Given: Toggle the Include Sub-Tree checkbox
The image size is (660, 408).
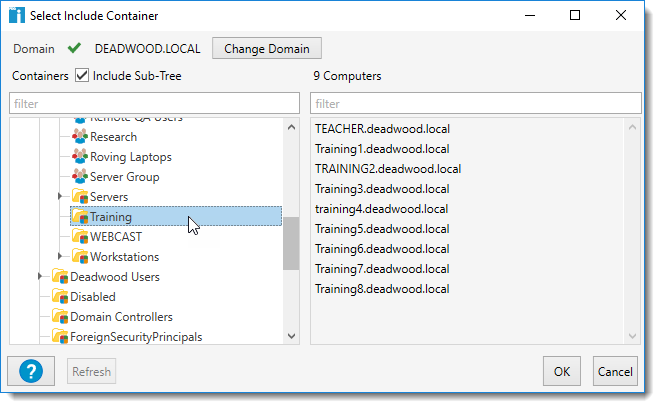Looking at the screenshot, I should tap(82, 76).
